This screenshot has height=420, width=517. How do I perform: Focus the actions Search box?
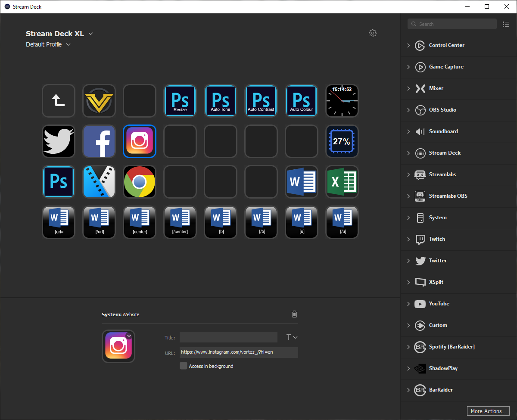[452, 24]
